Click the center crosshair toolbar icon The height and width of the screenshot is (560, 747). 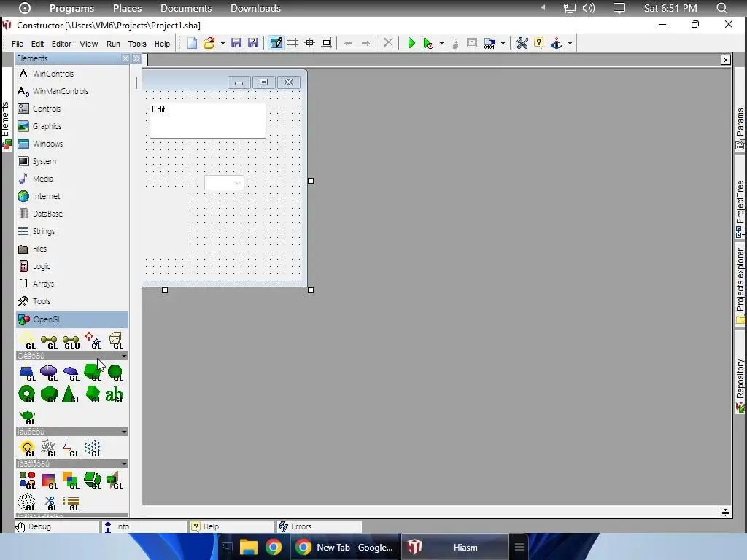click(309, 43)
